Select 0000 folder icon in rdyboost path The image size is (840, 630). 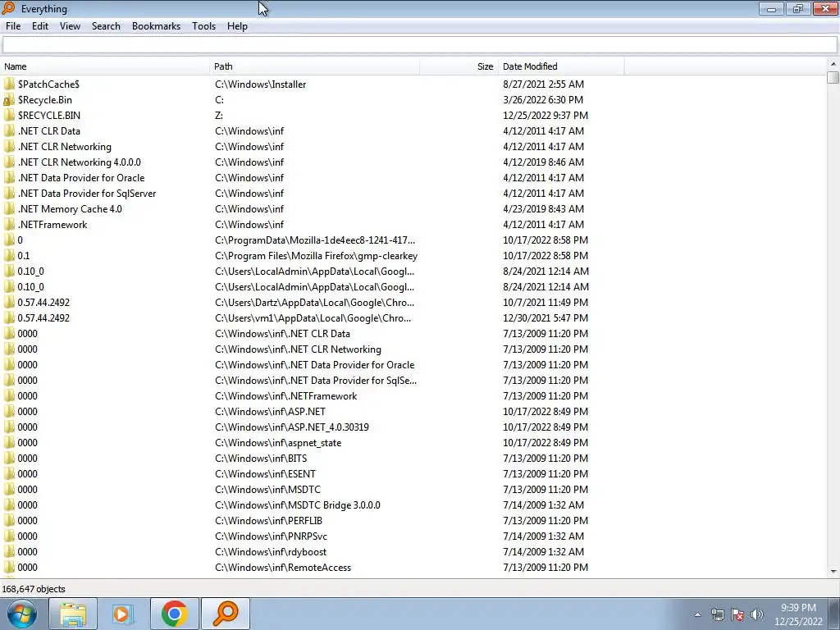(9, 552)
